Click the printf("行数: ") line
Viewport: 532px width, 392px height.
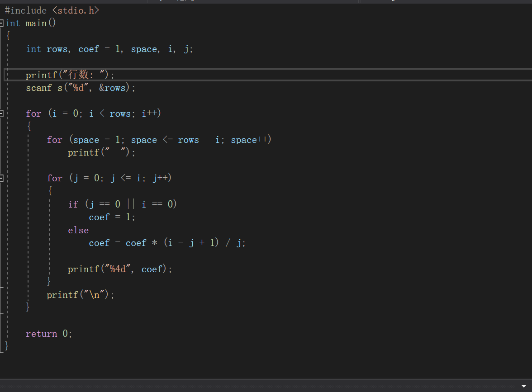point(70,75)
